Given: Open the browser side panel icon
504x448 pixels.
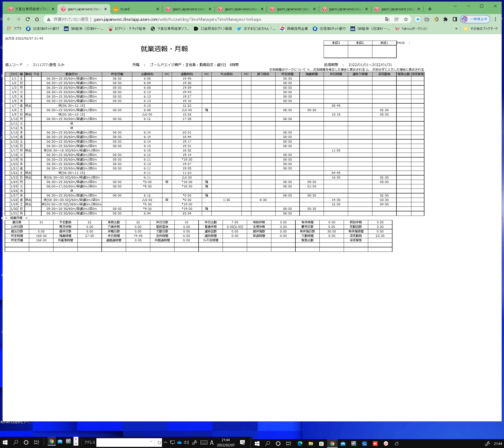Looking at the screenshot, I should pos(455,19).
